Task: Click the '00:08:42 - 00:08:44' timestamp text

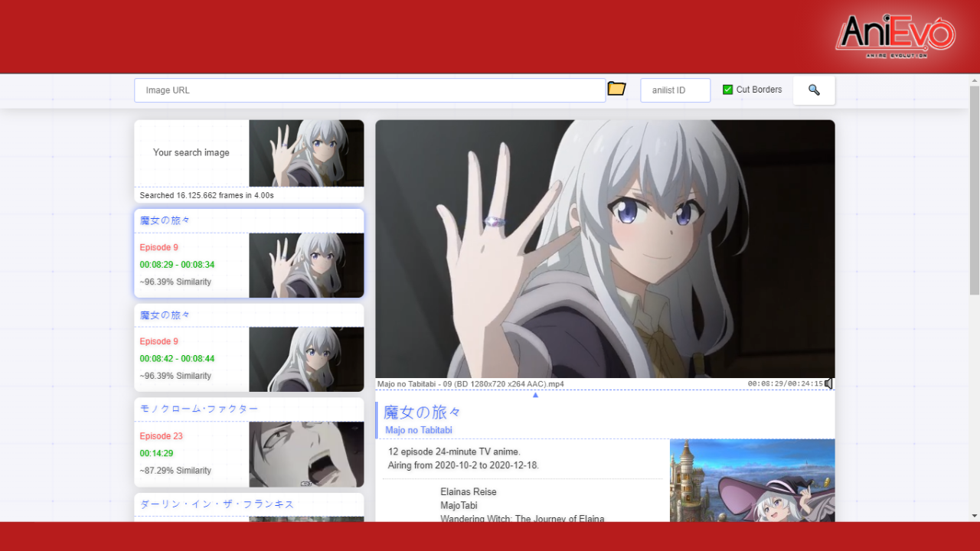Action: [x=177, y=358]
